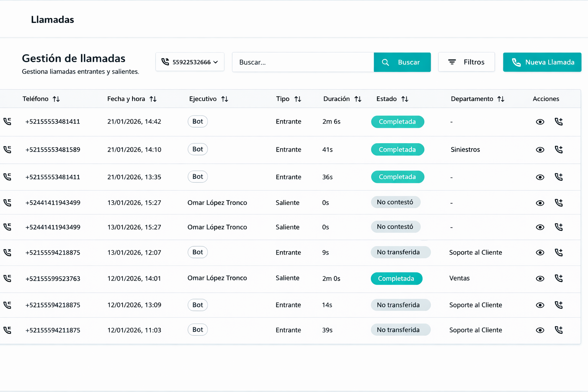Screen dimensions: 588x392
Task: View details of the 21/01/2026, 14:42 call
Action: tap(540, 122)
